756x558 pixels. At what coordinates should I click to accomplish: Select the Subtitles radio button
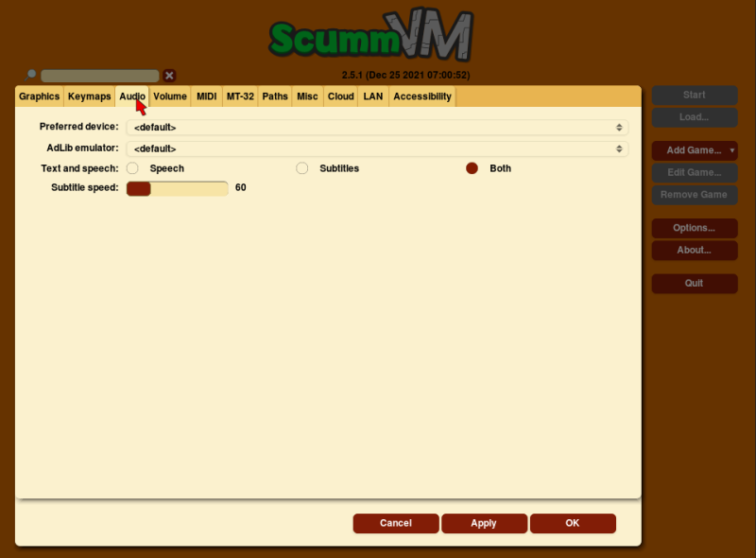coord(301,168)
